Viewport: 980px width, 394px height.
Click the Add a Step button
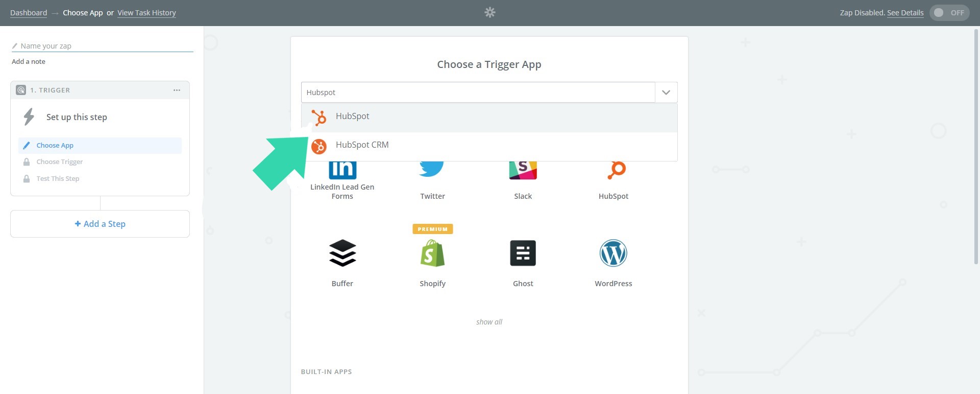100,224
